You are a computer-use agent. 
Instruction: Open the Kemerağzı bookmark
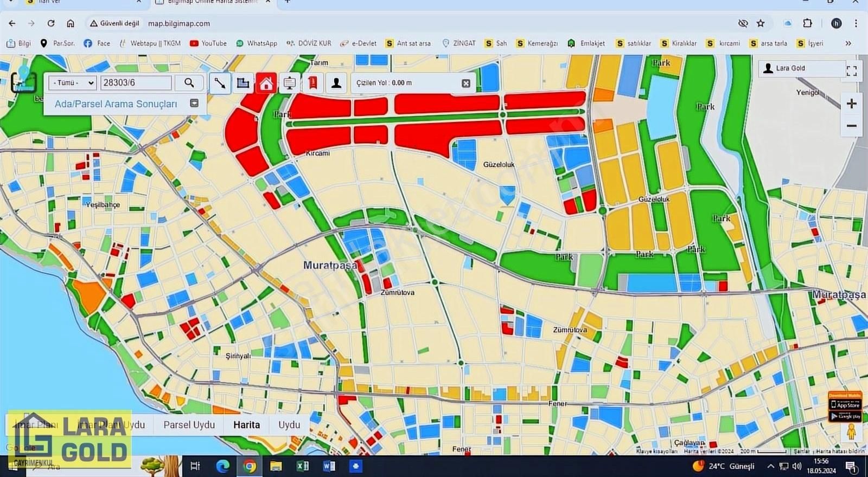[x=537, y=43]
